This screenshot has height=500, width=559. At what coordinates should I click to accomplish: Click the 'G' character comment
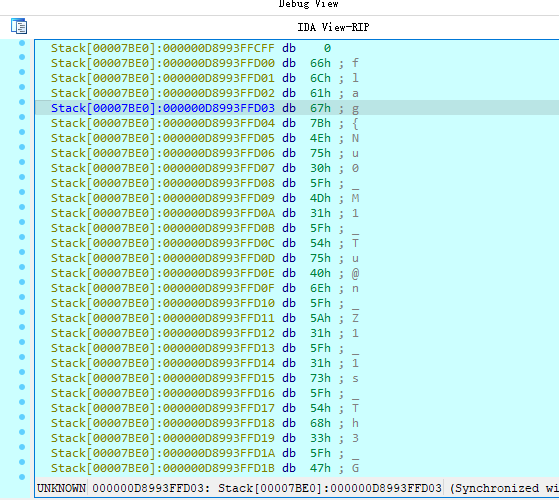(x=355, y=468)
